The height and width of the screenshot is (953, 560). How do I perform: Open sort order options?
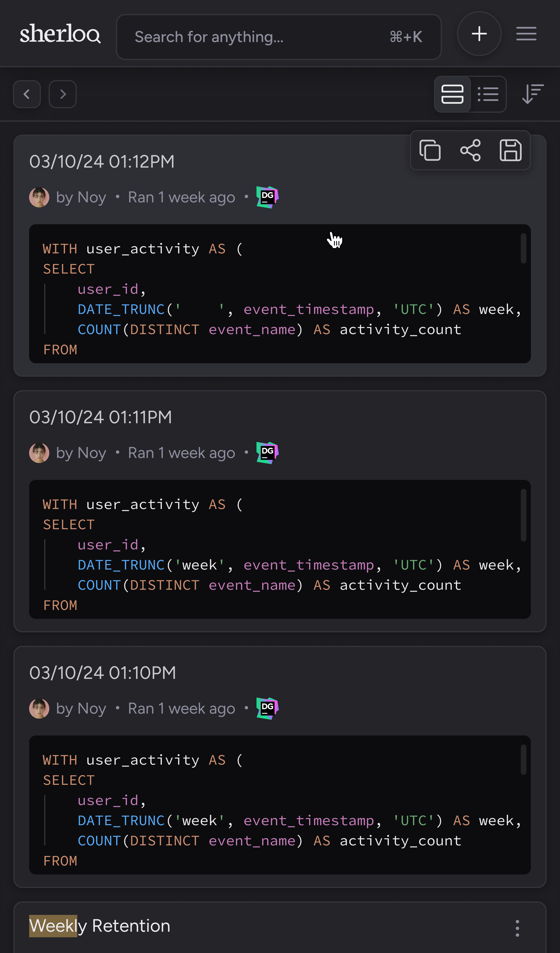tap(532, 94)
